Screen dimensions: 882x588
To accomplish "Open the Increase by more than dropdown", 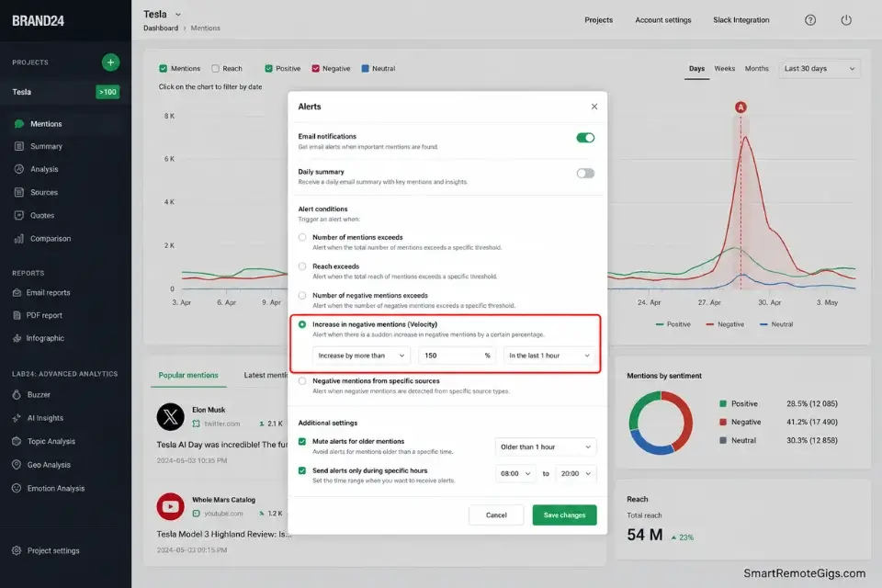I will 361,356.
